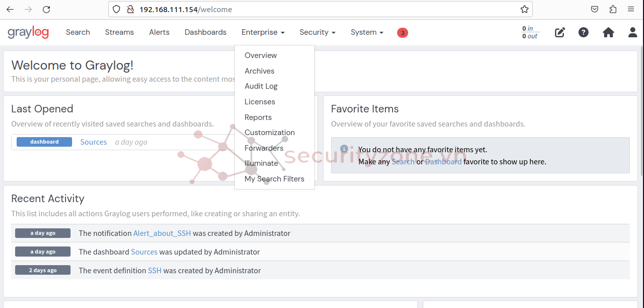Select Audit Log from Enterprise menu
The width and height of the screenshot is (644, 308).
pos(261,86)
